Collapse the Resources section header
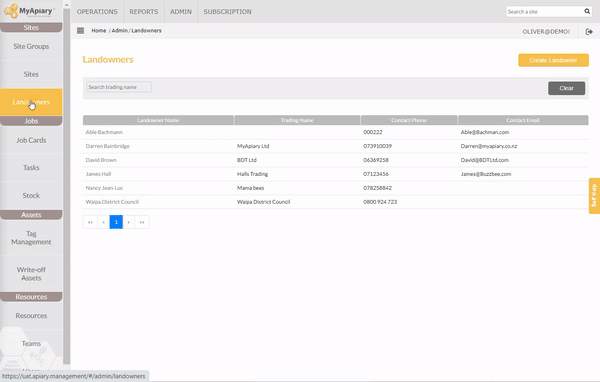 coord(31,297)
